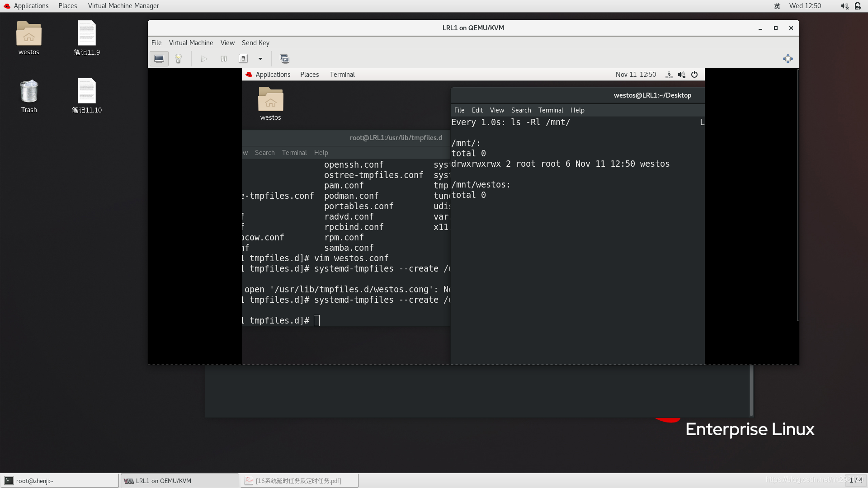Open host westos home folder icon

tap(28, 38)
